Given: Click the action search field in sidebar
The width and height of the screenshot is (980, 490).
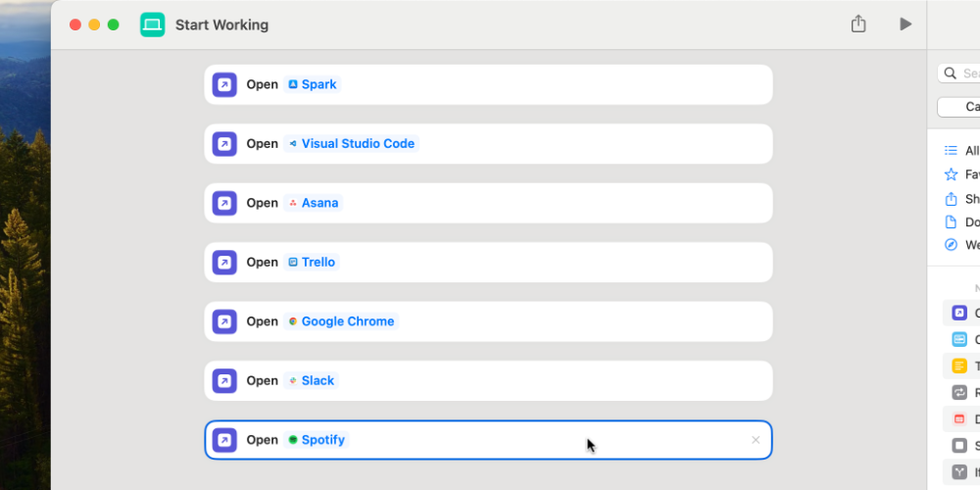Looking at the screenshot, I should [x=958, y=73].
